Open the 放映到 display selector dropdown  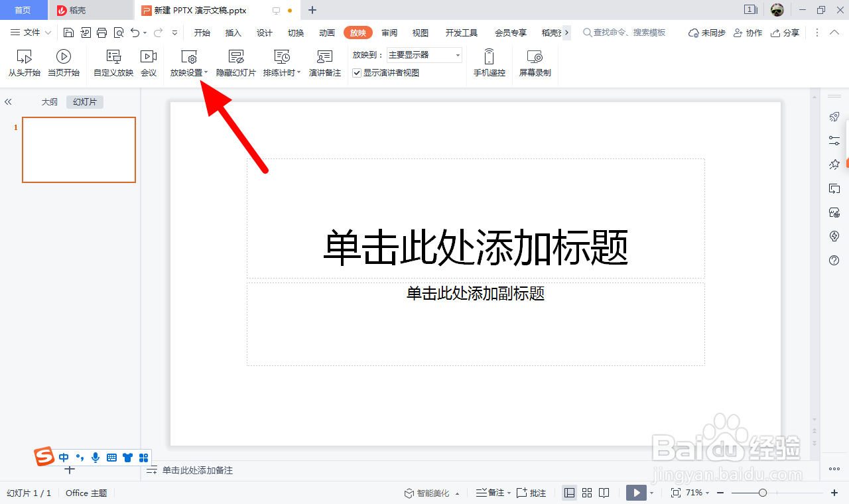coord(458,55)
